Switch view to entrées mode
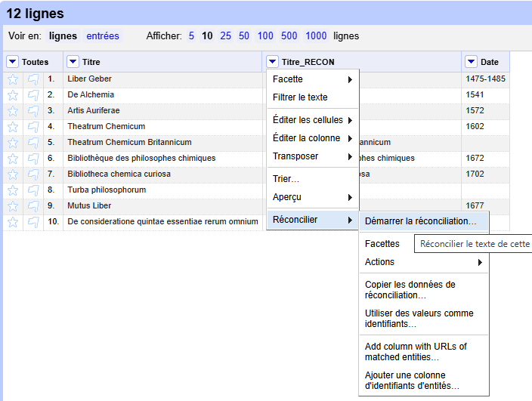Screen dimensions: 532x401 [x=103, y=35]
